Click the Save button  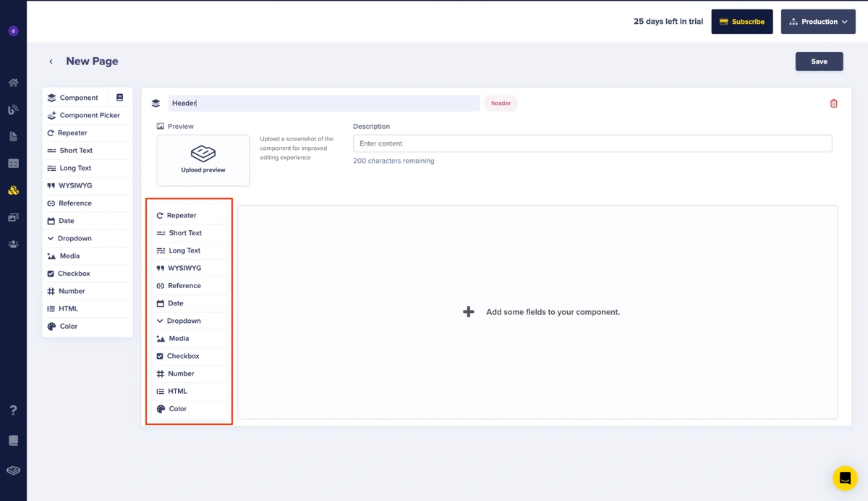click(x=819, y=62)
